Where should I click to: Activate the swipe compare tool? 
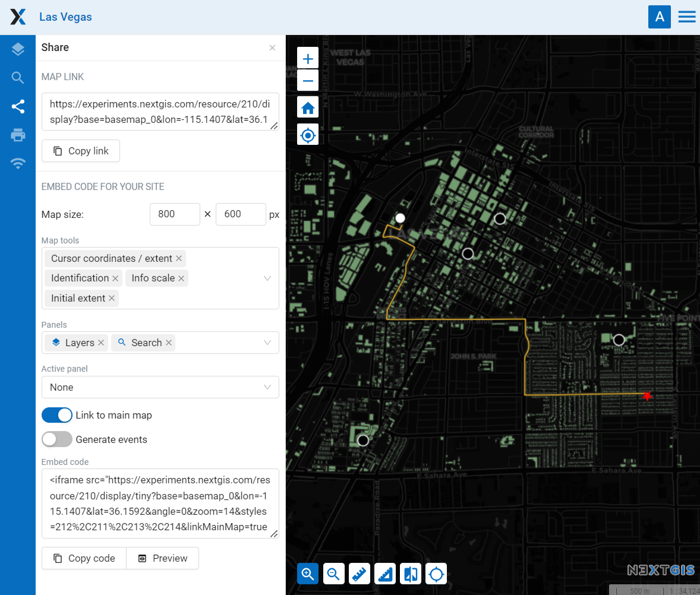click(411, 574)
